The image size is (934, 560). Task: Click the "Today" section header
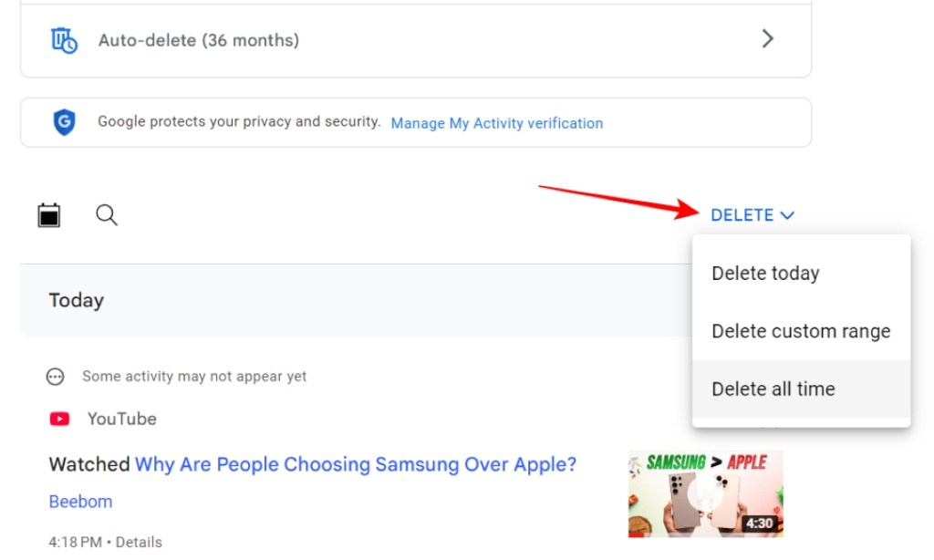[x=77, y=300]
